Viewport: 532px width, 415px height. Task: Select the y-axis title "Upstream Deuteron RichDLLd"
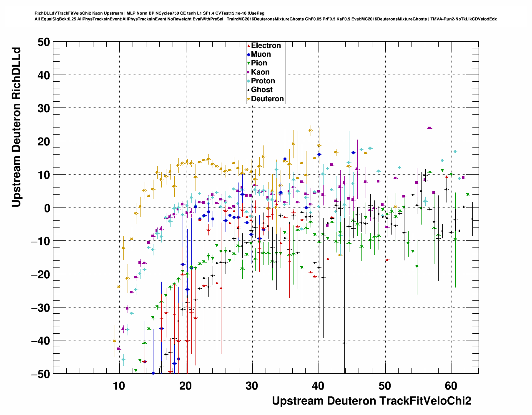pyautogui.click(x=16, y=127)
